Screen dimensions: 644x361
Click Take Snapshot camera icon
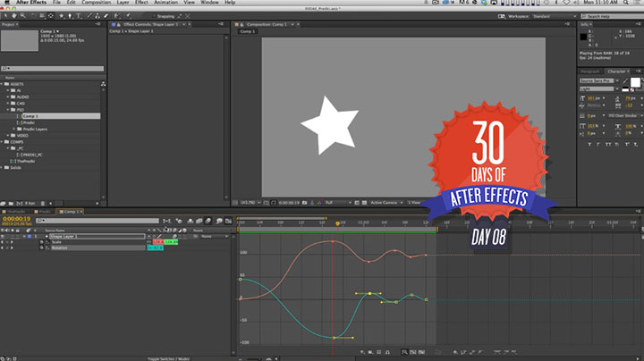click(304, 203)
